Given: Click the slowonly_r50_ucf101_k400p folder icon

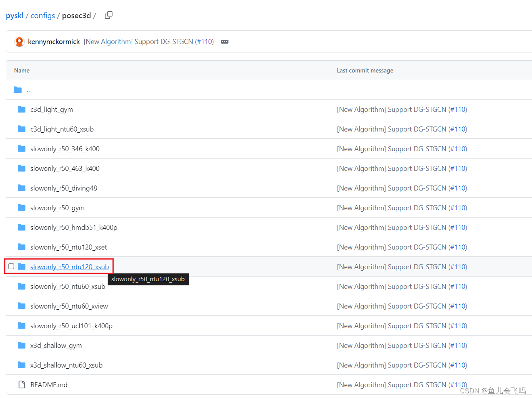Looking at the screenshot, I should click(x=22, y=326).
